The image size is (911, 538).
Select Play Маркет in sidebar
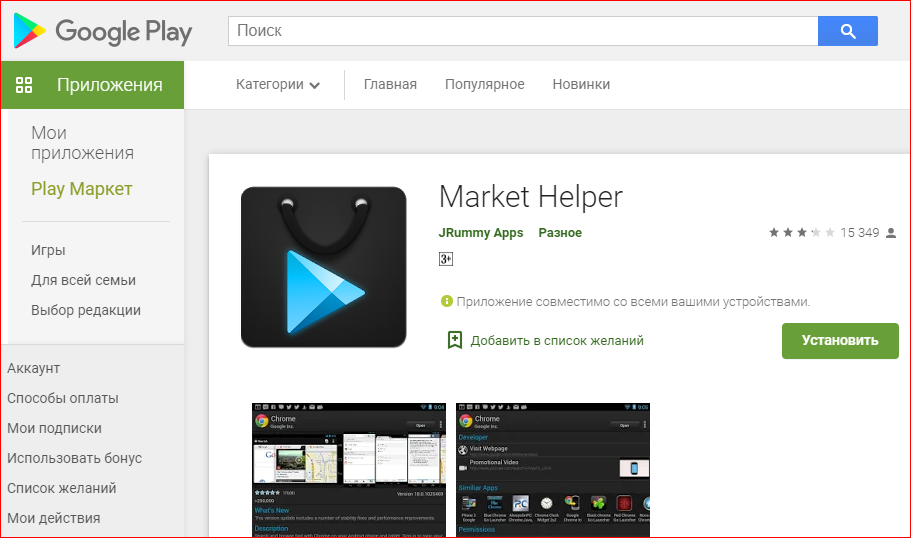coord(82,189)
